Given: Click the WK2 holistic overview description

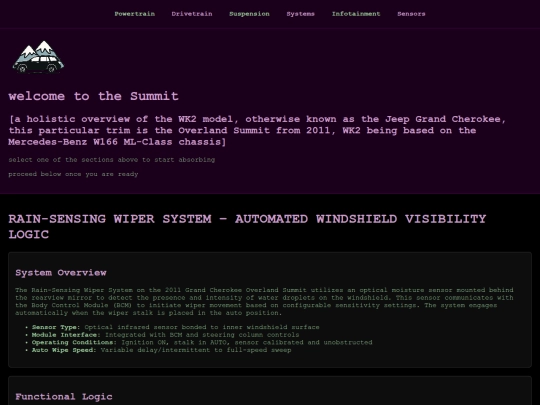Looking at the screenshot, I should (257, 131).
